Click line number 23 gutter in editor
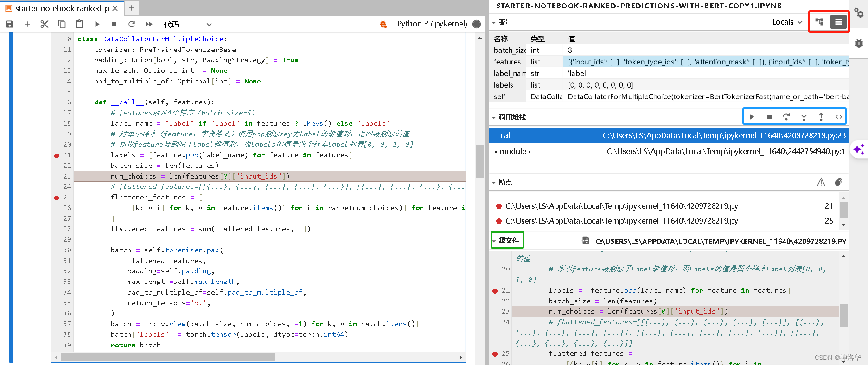The image size is (868, 365). click(x=67, y=176)
